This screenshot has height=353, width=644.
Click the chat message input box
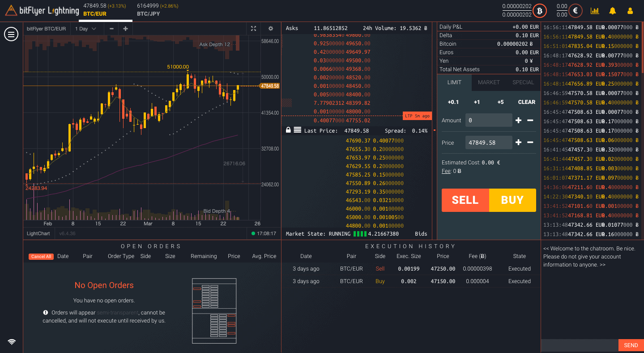pos(580,345)
